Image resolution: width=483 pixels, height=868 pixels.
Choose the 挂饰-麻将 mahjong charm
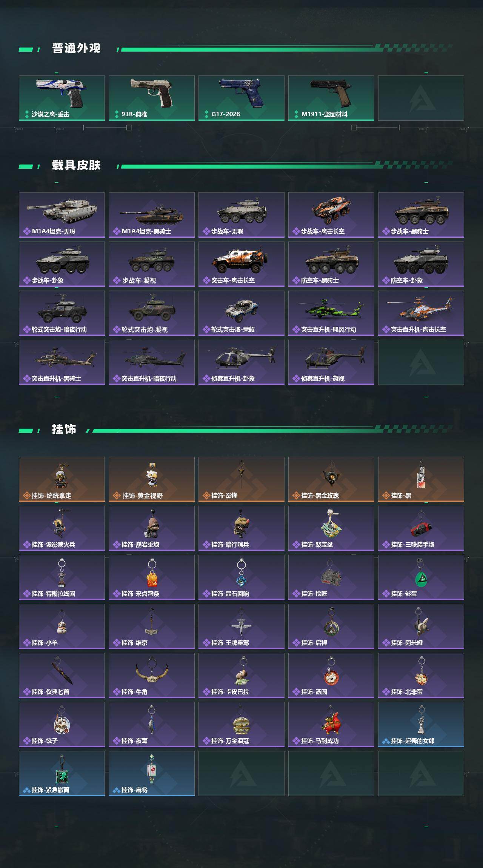152,774
